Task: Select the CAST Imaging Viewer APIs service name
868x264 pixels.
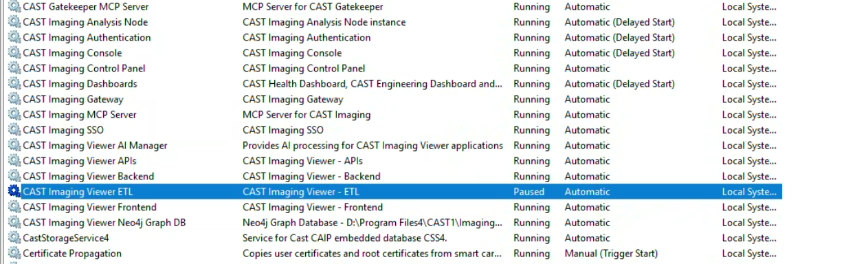Action: tap(79, 161)
